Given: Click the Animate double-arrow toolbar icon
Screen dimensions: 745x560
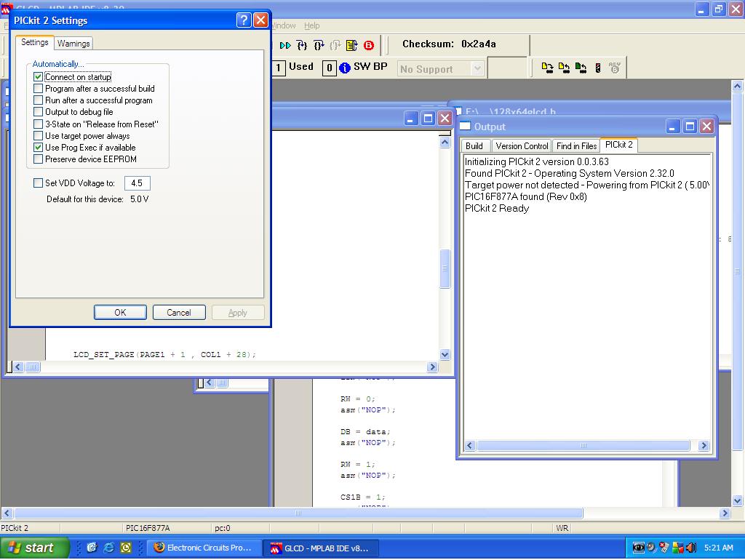Looking at the screenshot, I should click(285, 46).
